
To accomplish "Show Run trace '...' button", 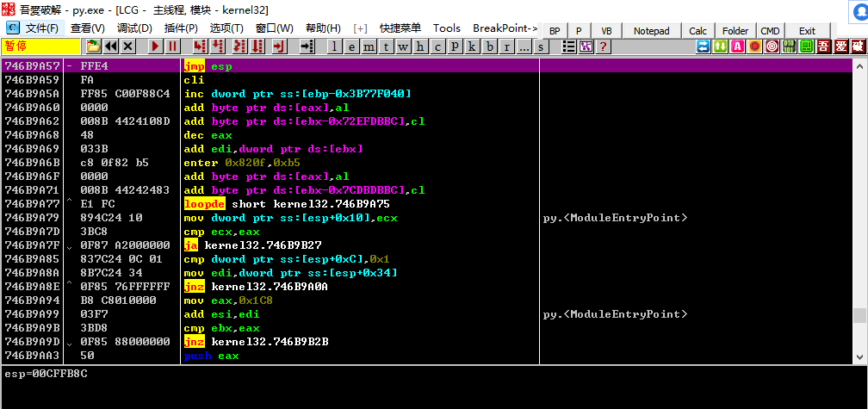I will coord(524,46).
